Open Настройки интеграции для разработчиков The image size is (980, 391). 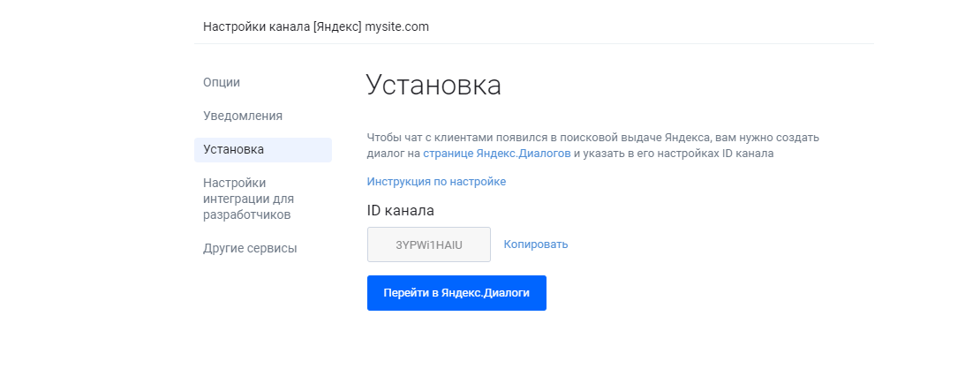pyautogui.click(x=248, y=199)
